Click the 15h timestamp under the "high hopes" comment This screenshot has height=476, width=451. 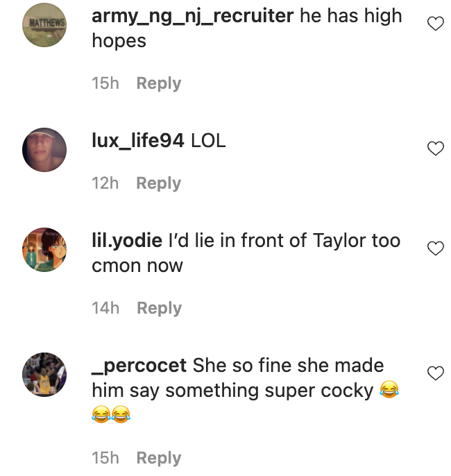(x=105, y=83)
